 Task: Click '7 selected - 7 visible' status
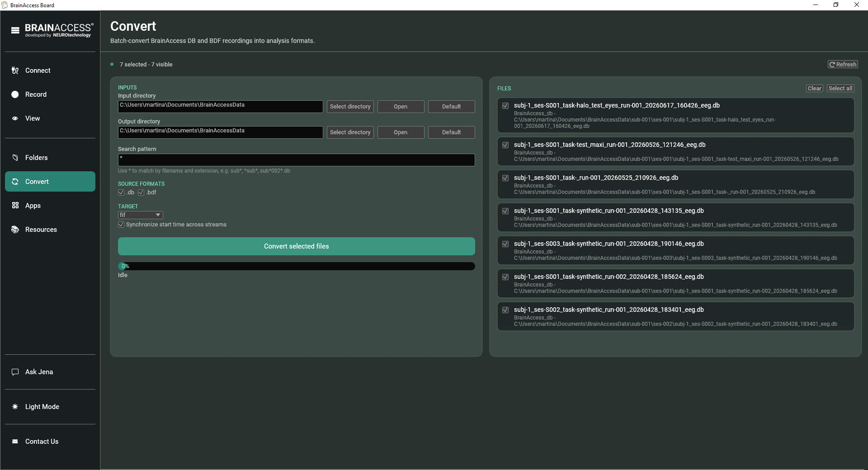[146, 65]
